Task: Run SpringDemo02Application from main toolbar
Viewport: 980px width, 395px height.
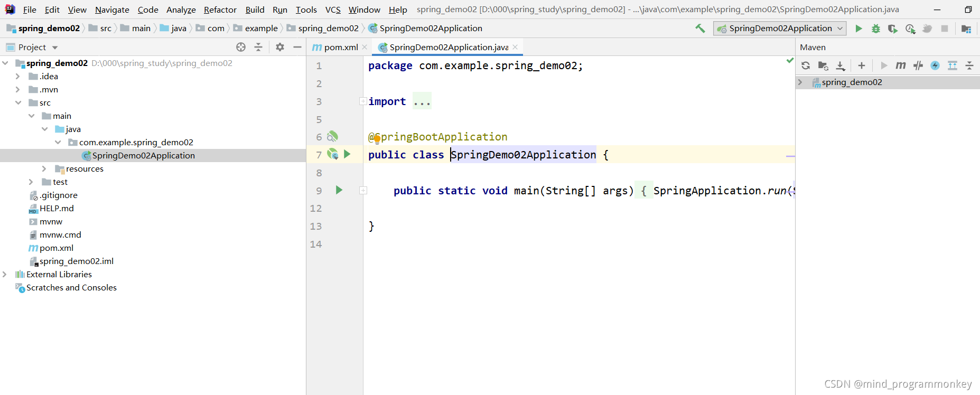Action: (858, 29)
